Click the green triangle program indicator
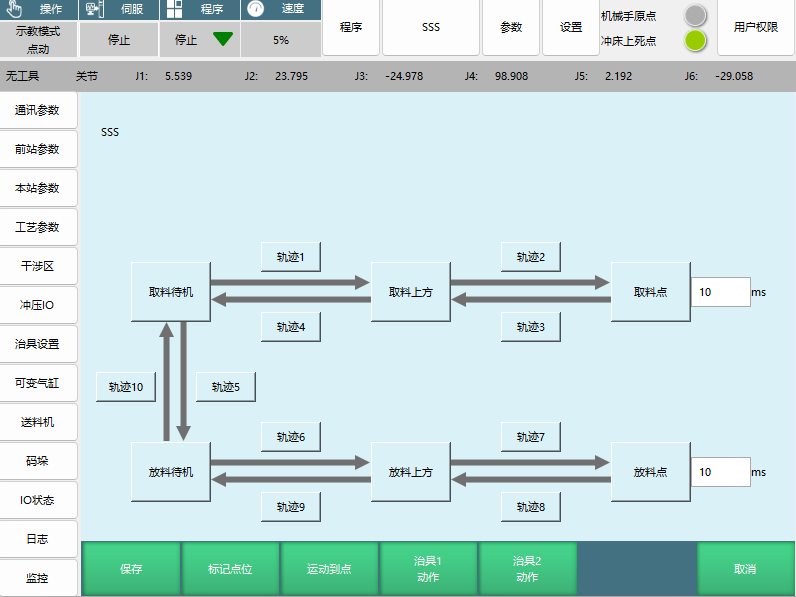 [223, 40]
